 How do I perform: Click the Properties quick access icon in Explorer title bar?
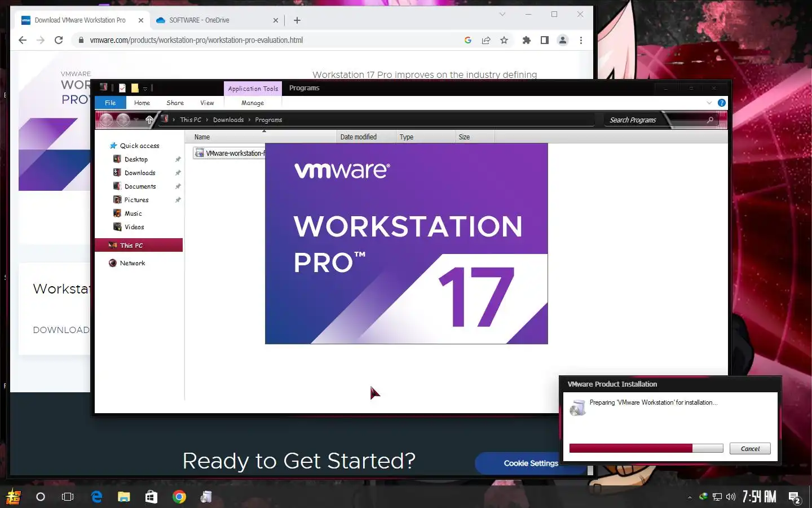click(122, 87)
